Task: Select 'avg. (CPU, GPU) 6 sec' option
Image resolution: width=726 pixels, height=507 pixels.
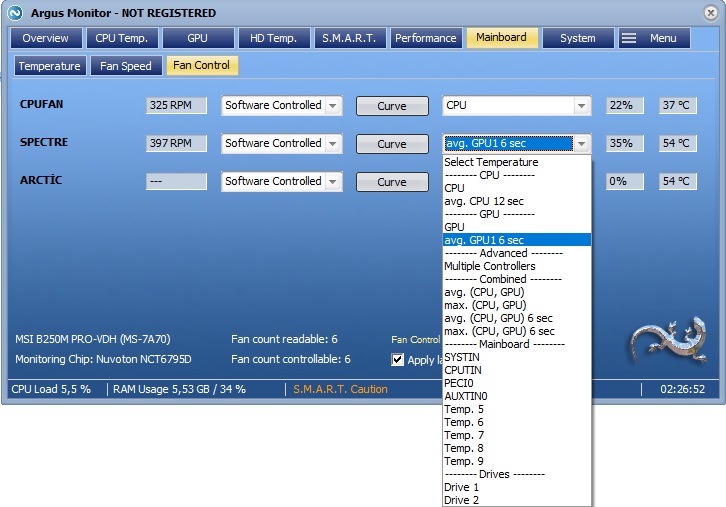Action: click(x=517, y=318)
